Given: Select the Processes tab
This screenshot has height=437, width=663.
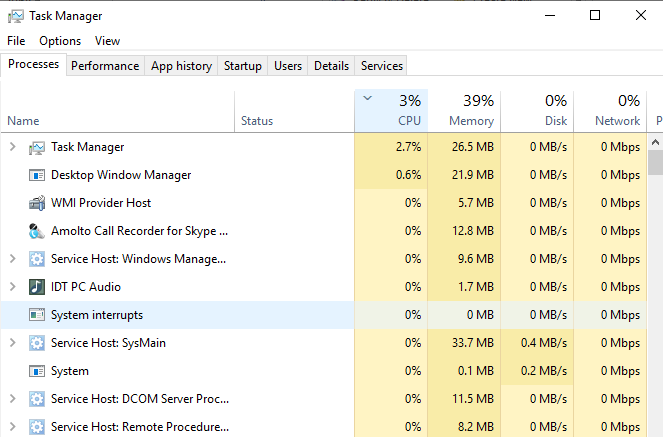Looking at the screenshot, I should (x=33, y=64).
